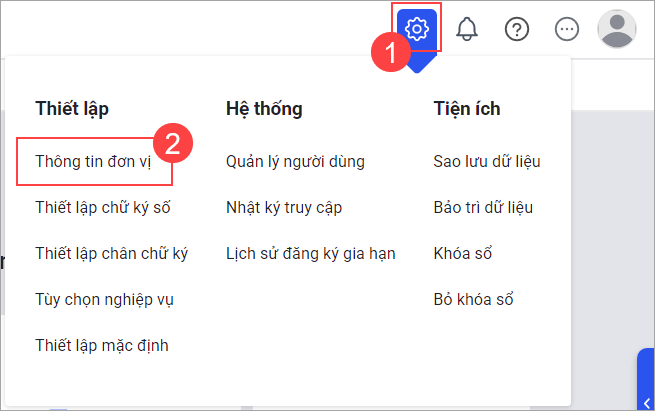
Task: Click the Hệ thống column heading
Action: (264, 108)
